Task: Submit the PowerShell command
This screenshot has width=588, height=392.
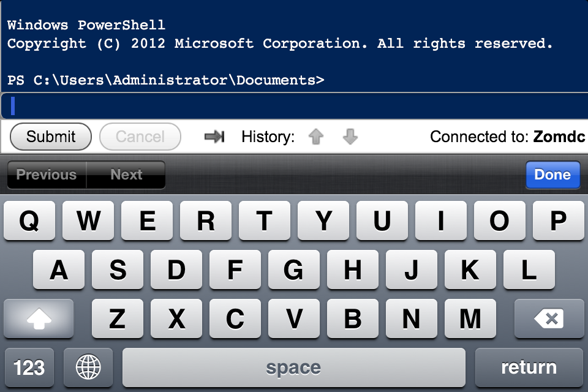Action: (x=51, y=137)
